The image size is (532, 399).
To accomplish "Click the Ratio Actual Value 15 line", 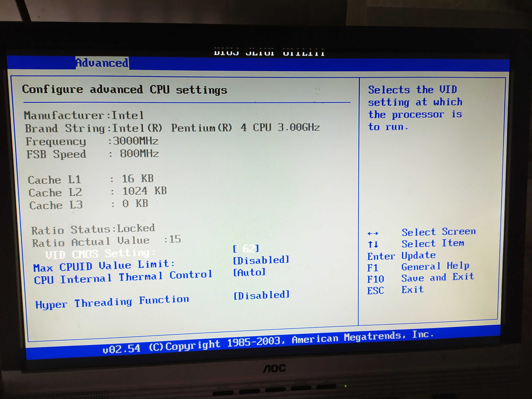I will pos(106,241).
